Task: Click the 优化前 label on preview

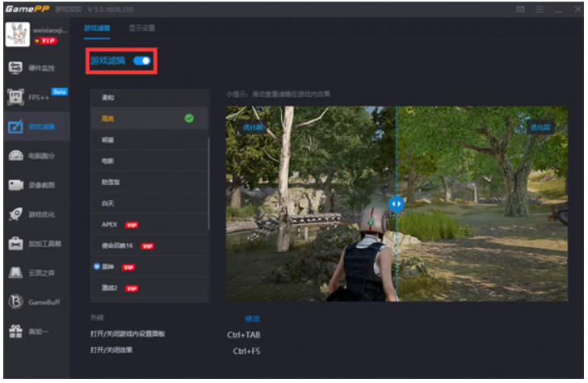Action: pyautogui.click(x=254, y=127)
